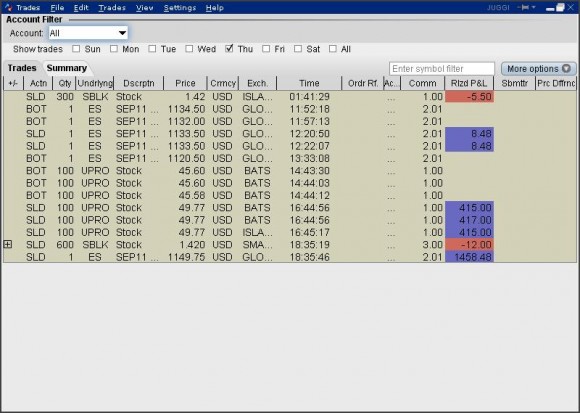Click the +/- column header
Image resolution: width=580 pixels, height=413 pixels.
(x=13, y=84)
